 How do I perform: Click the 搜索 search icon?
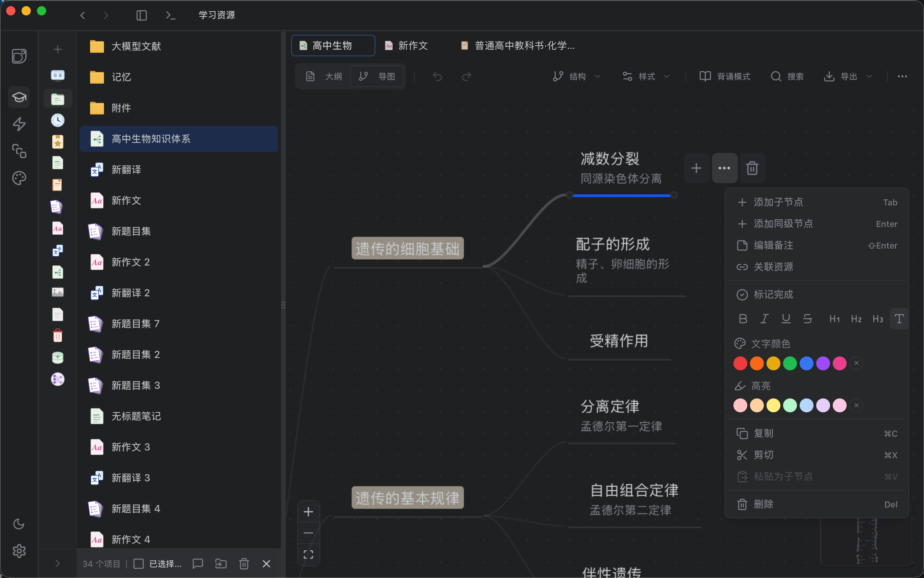click(x=776, y=76)
